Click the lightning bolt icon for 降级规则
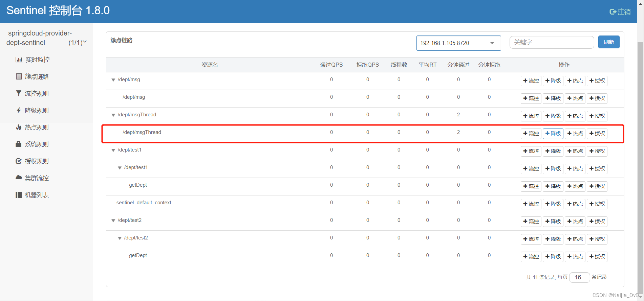Screen dimensions: 644x301 tap(19, 110)
